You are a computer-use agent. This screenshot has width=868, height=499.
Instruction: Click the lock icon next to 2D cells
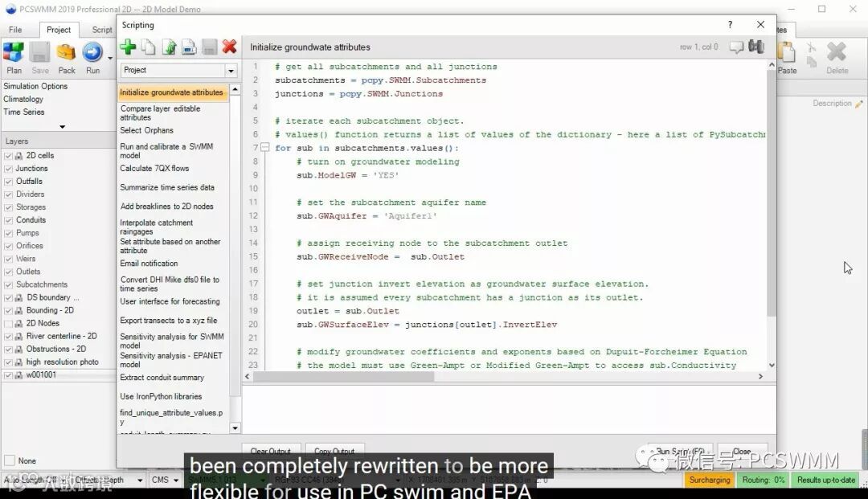click(x=18, y=156)
